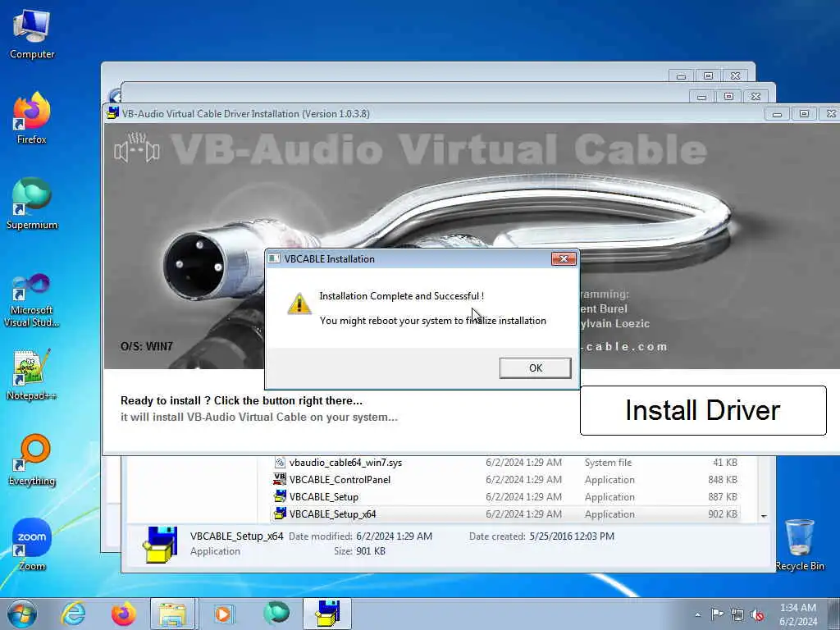Click the file list scroll down arrow
The width and height of the screenshot is (840, 630).
764,516
